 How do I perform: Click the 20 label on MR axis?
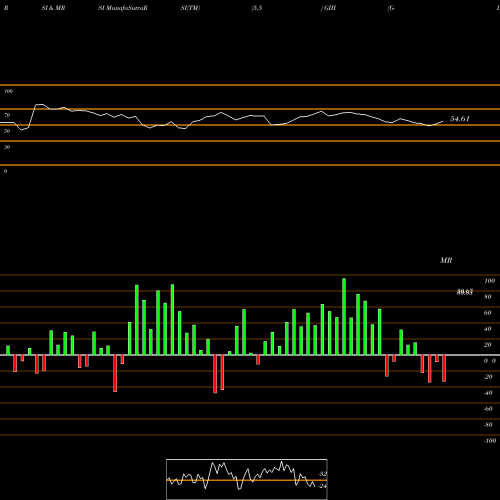488,345
